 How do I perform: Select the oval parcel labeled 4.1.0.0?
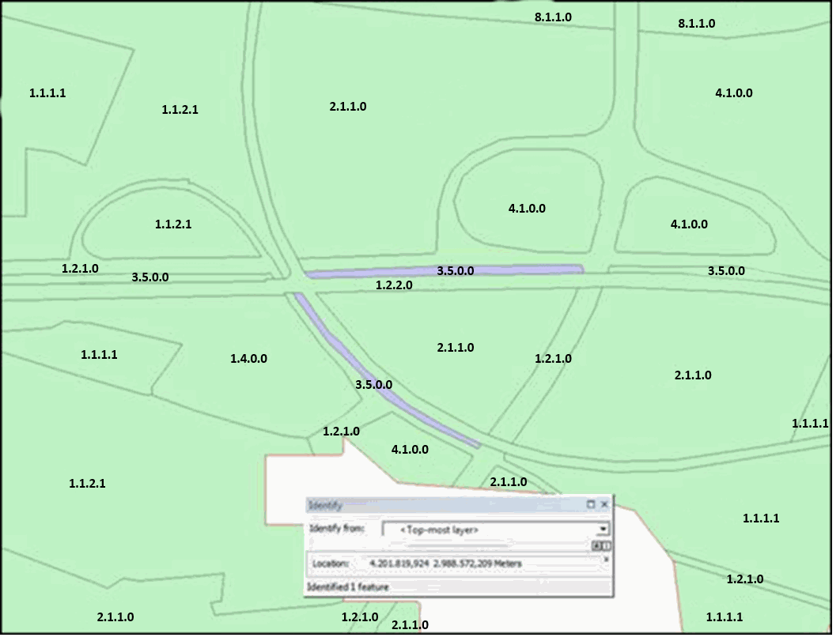coord(527,209)
